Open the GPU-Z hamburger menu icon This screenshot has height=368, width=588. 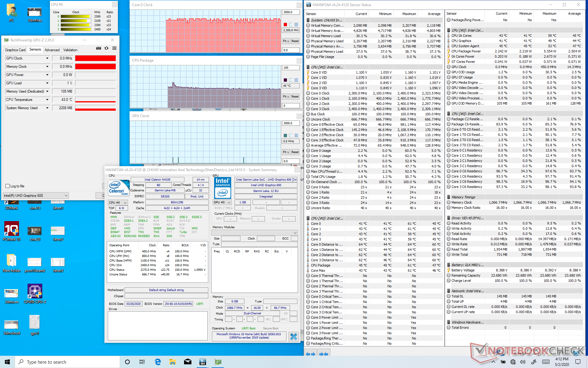click(x=114, y=48)
